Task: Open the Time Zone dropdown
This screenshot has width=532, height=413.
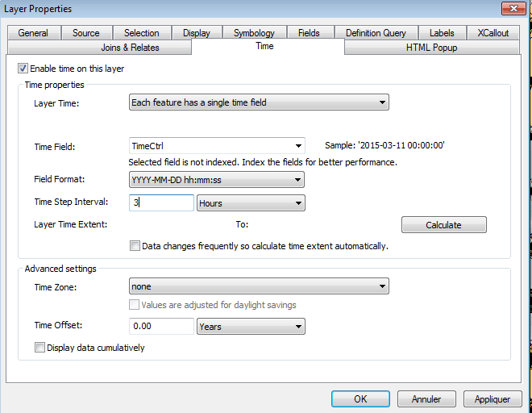Action: pyautogui.click(x=259, y=286)
